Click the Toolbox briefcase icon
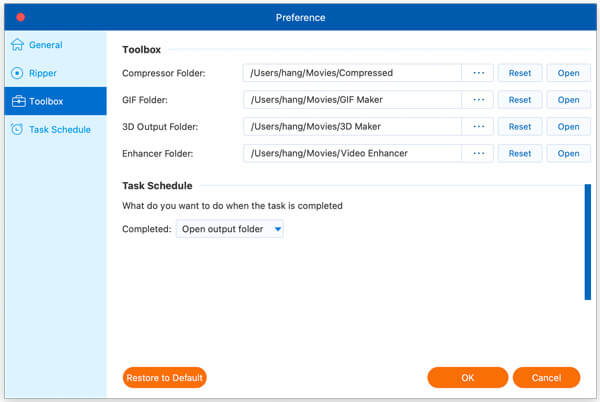 (x=17, y=101)
